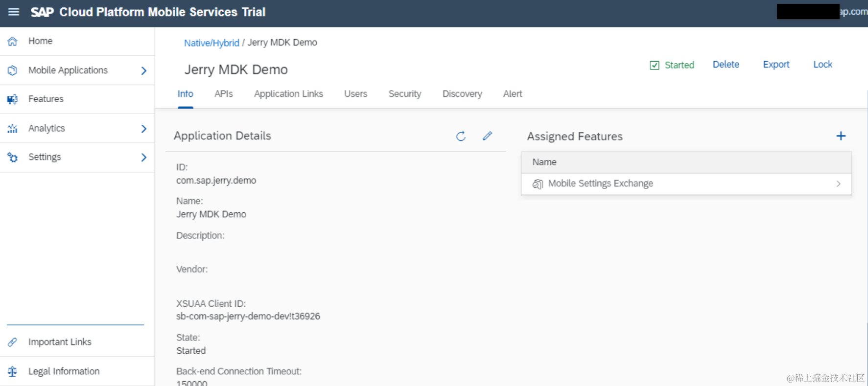The height and width of the screenshot is (386, 868).
Task: Click the Export button
Action: point(776,65)
